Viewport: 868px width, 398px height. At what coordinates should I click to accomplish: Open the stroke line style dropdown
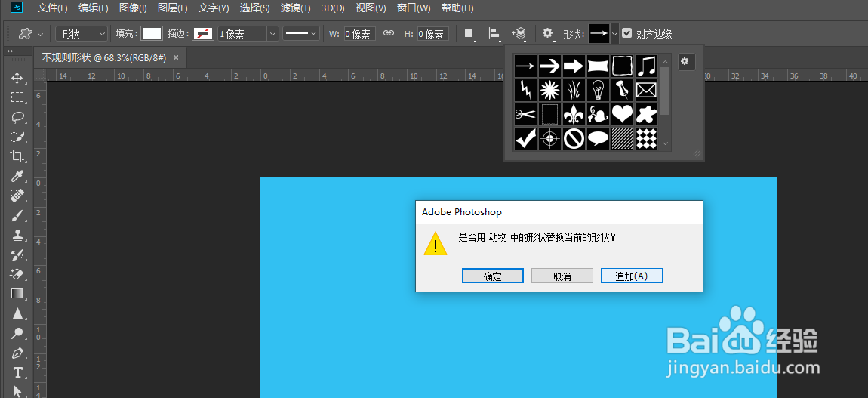click(302, 34)
